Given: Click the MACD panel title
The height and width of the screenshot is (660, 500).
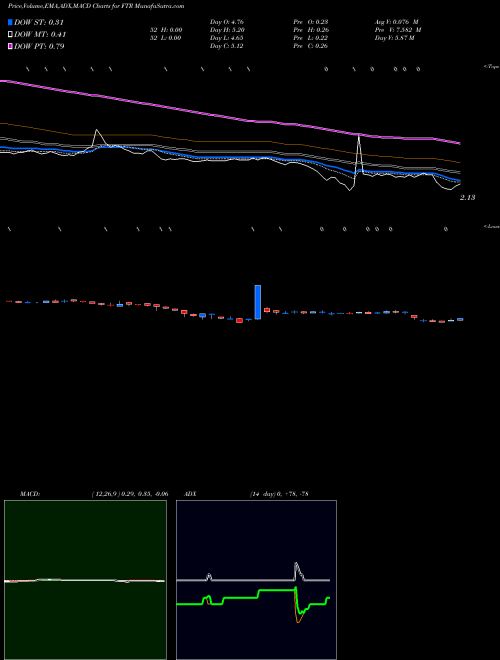Looking at the screenshot, I should click(x=30, y=494).
